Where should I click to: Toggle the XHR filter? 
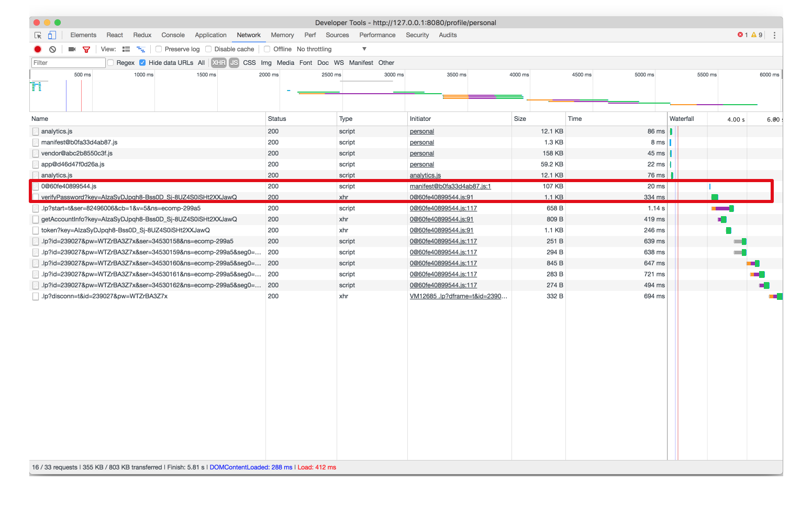(x=219, y=63)
